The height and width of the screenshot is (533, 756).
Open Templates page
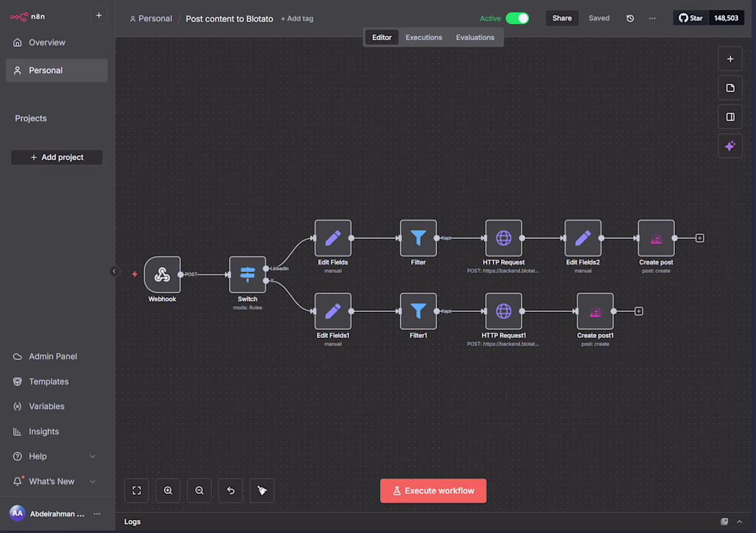[56, 381]
